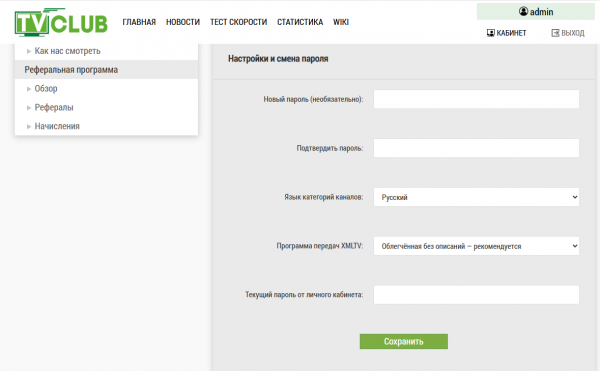Open Кабинет personal account link
This screenshot has height=371, width=600.
click(x=511, y=33)
